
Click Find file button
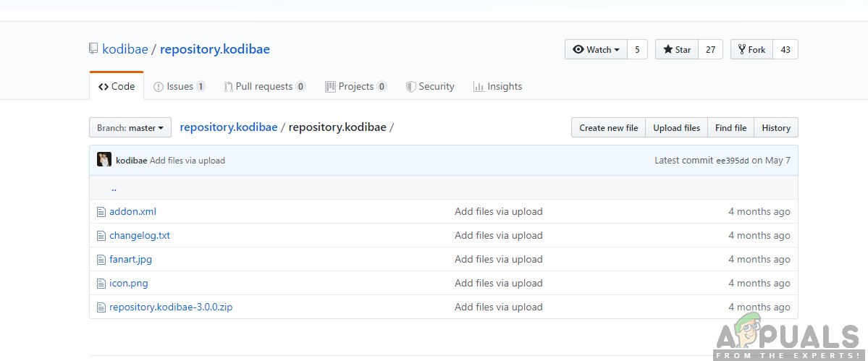point(730,128)
